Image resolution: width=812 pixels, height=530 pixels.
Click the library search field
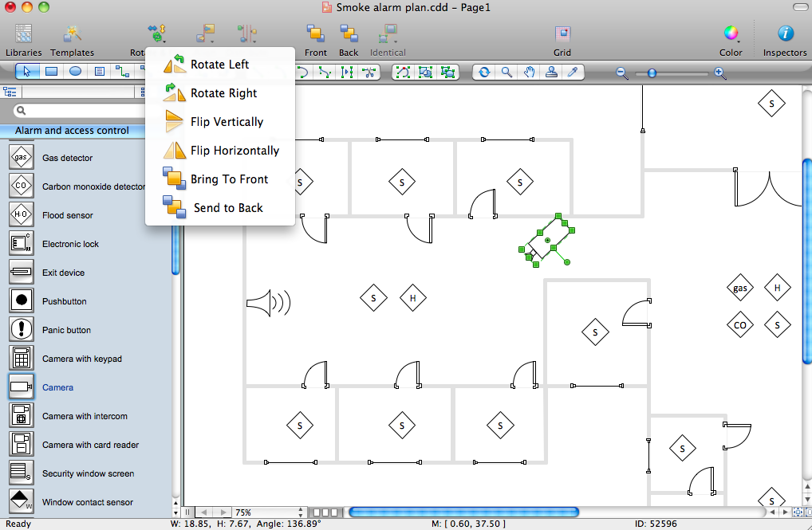[x=79, y=110]
